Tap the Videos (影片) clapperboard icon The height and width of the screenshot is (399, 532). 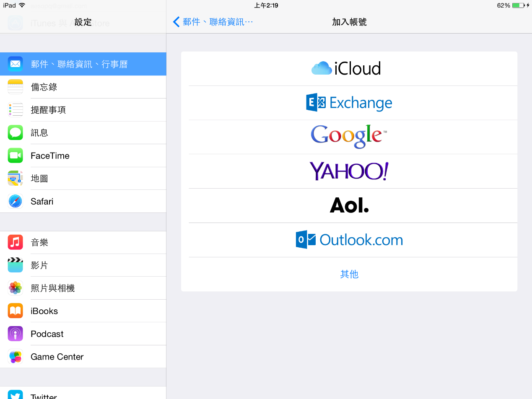tap(15, 265)
